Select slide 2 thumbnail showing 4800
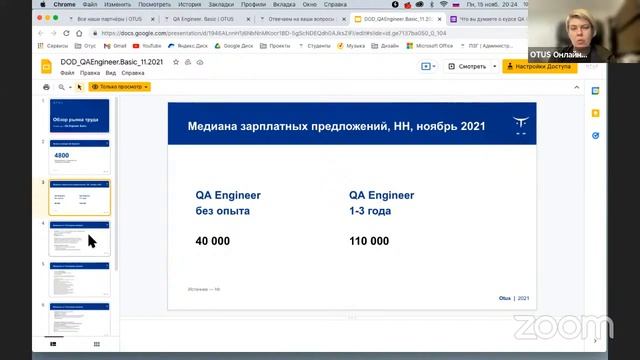 (x=80, y=157)
